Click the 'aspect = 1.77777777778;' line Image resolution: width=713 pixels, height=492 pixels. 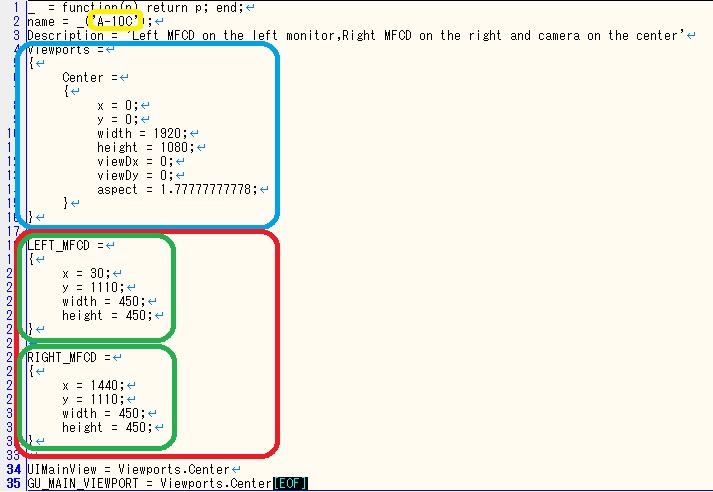177,190
